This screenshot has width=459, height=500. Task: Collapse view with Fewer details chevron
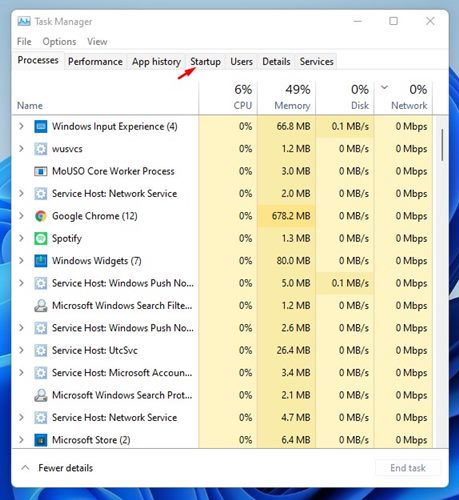click(x=25, y=468)
